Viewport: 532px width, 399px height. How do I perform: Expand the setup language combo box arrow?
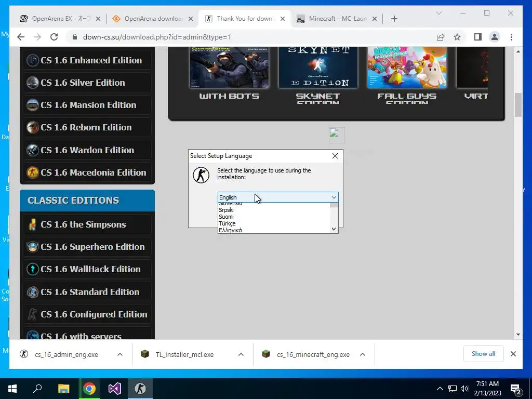(334, 197)
